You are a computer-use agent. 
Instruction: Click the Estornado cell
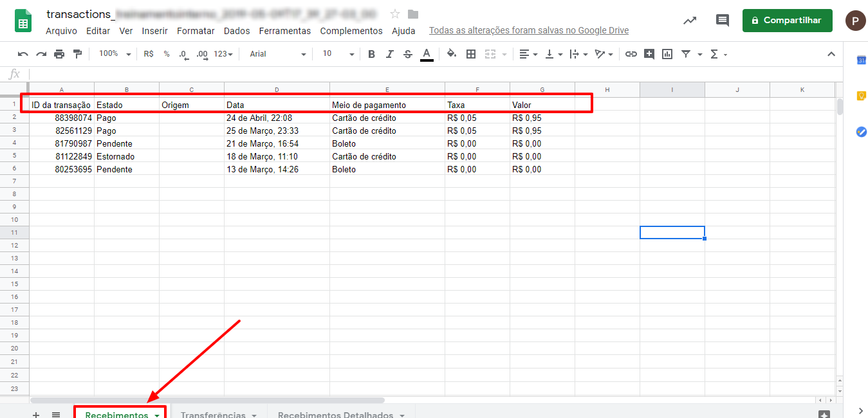click(x=127, y=156)
